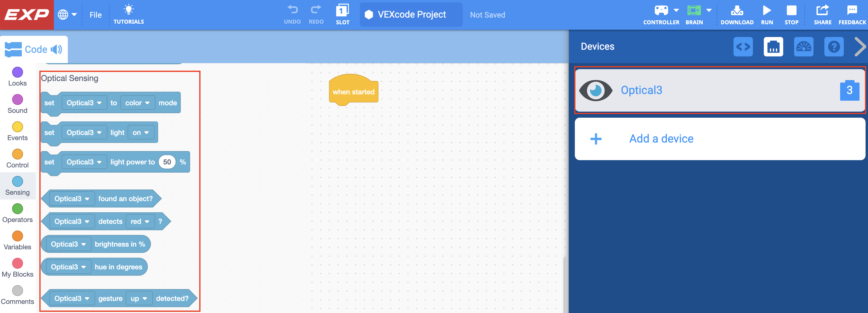Expand the Brain connection dropdown arrow

[x=710, y=10]
